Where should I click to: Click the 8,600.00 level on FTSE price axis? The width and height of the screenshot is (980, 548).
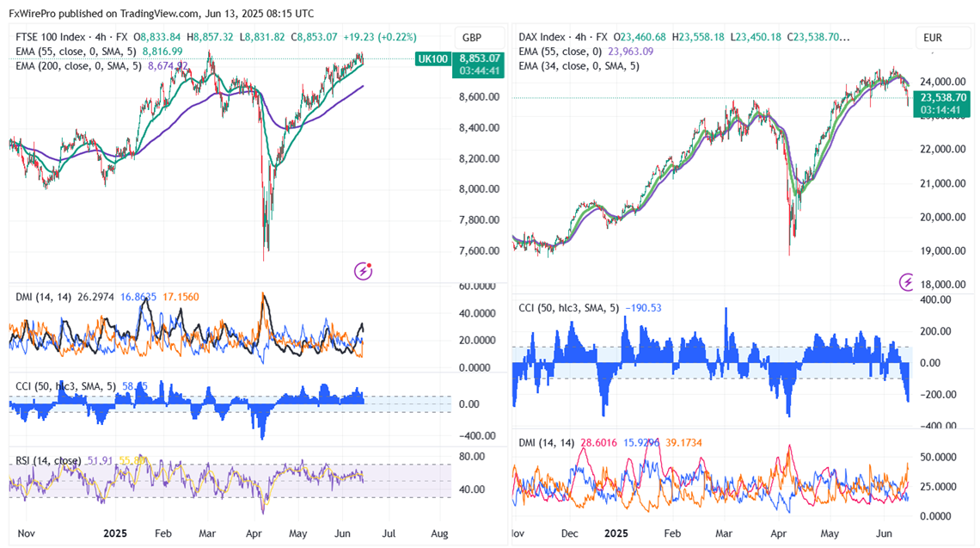480,97
